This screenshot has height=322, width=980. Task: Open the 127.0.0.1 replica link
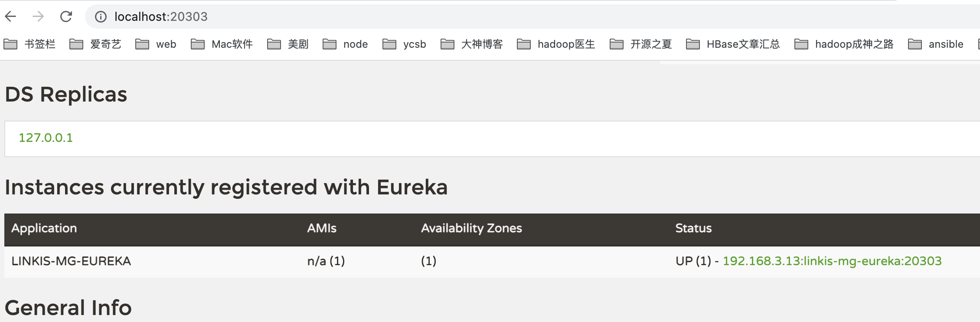(x=46, y=138)
